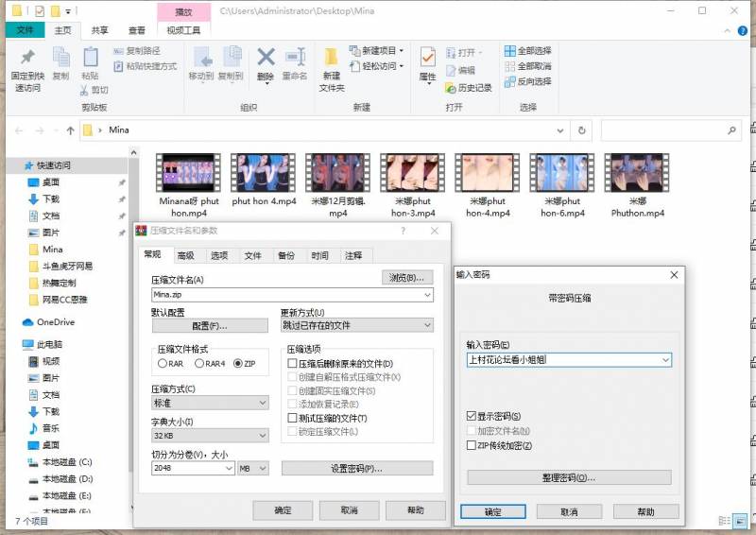Click the 浏览 browse button

click(x=407, y=277)
